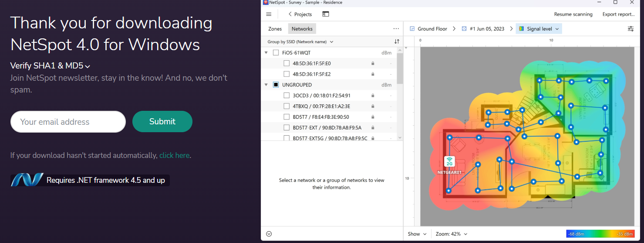Viewport: 644px width, 243px height.
Task: Click the collapse circle-chevron icon at bottom left
Action: click(x=269, y=234)
